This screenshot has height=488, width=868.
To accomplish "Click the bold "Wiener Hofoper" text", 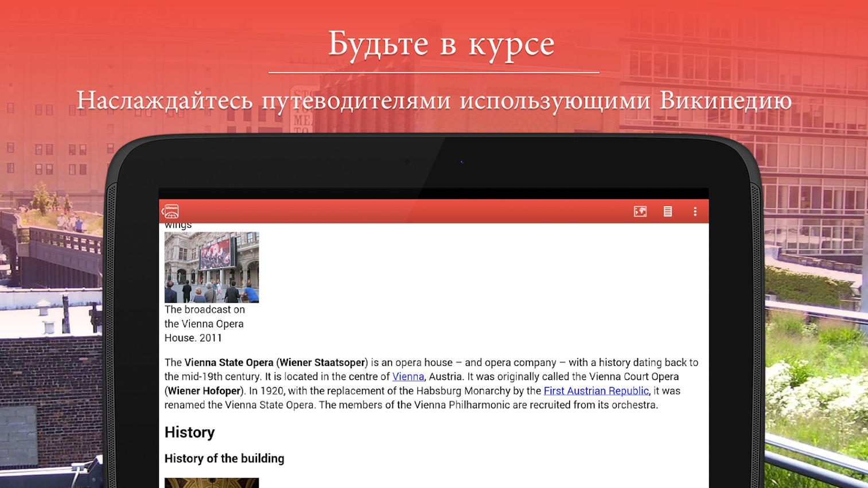I will click(204, 391).
